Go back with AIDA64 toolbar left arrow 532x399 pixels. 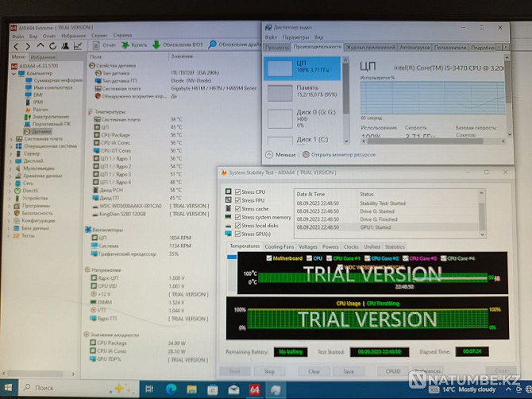pos(16,46)
